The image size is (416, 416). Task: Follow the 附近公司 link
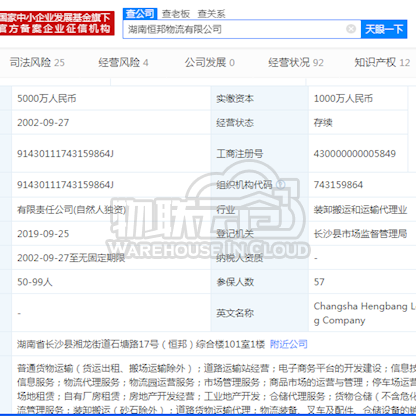pyautogui.click(x=289, y=344)
